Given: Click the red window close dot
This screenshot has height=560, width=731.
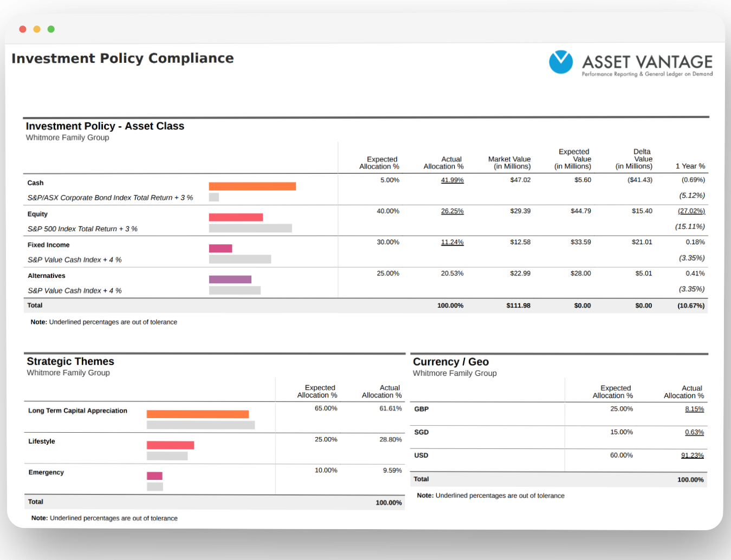Looking at the screenshot, I should pos(23,29).
